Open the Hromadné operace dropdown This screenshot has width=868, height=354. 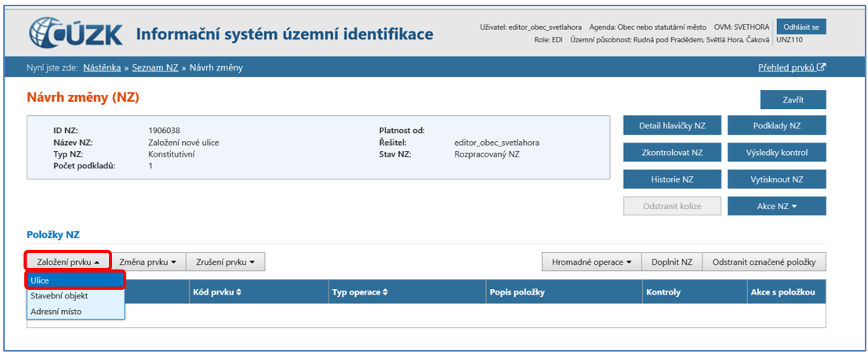(591, 262)
